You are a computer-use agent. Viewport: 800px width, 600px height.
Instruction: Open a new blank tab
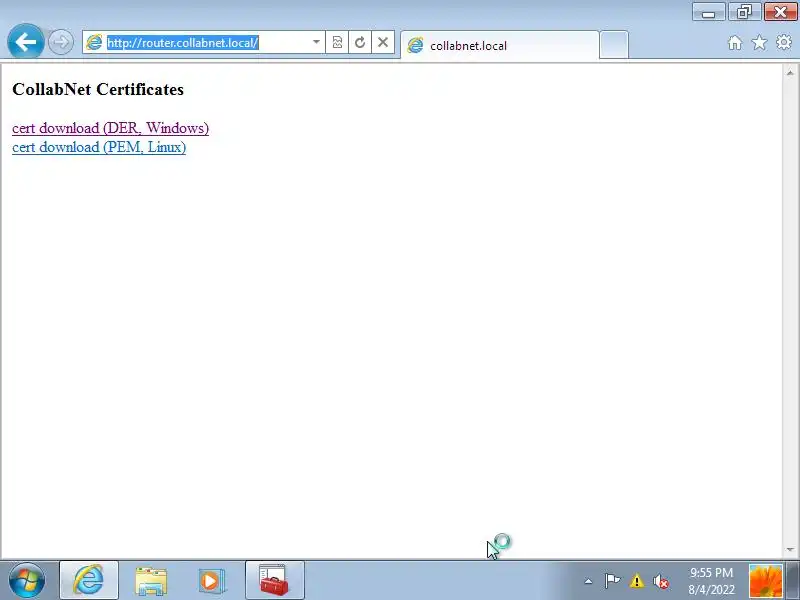pos(614,45)
